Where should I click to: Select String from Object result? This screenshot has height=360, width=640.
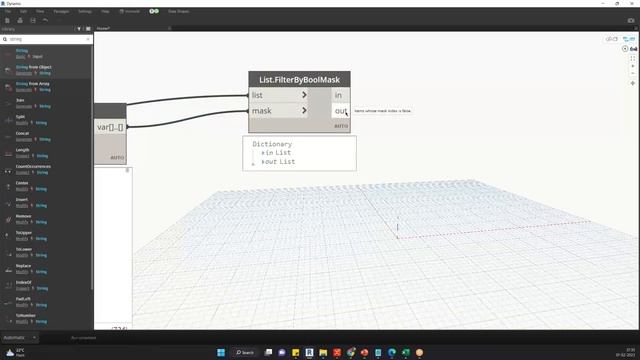click(x=46, y=70)
